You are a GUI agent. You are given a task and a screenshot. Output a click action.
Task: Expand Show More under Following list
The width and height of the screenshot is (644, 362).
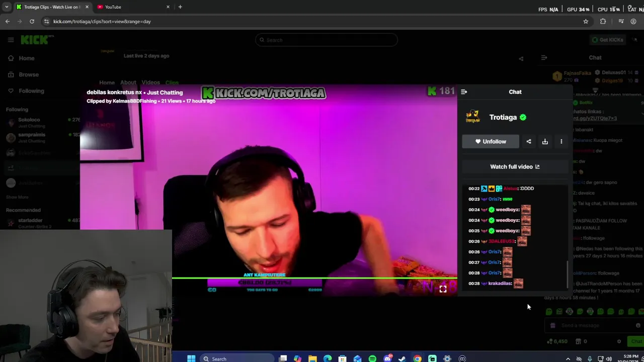point(17,197)
